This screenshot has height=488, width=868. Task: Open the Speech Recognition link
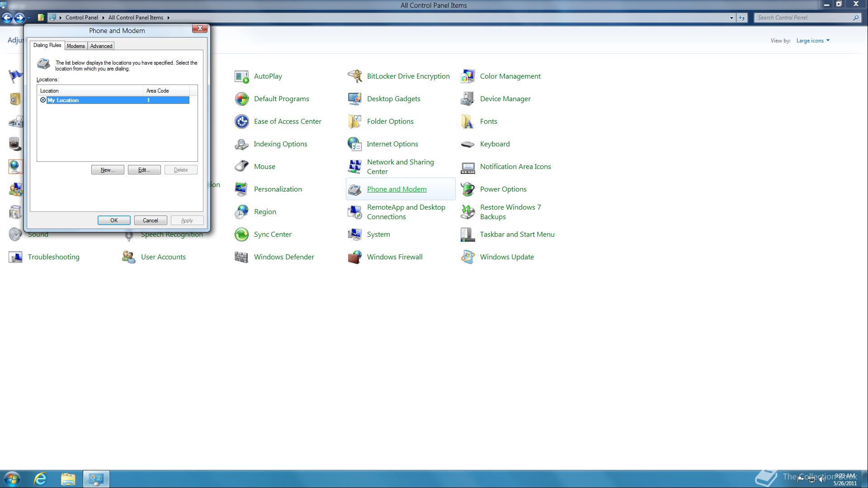[172, 235]
